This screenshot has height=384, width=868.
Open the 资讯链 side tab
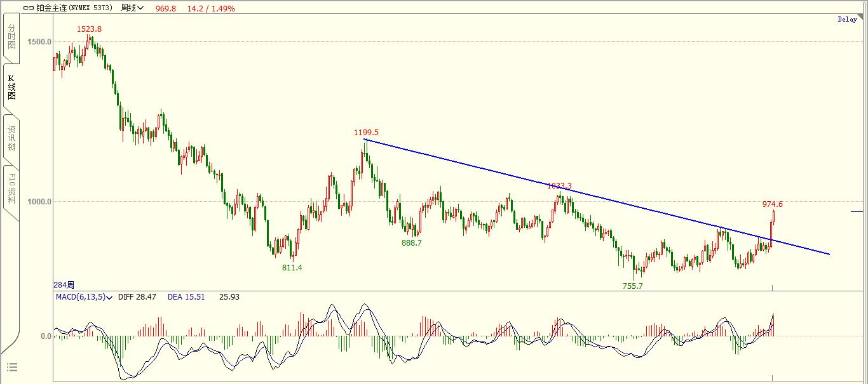pos(11,138)
